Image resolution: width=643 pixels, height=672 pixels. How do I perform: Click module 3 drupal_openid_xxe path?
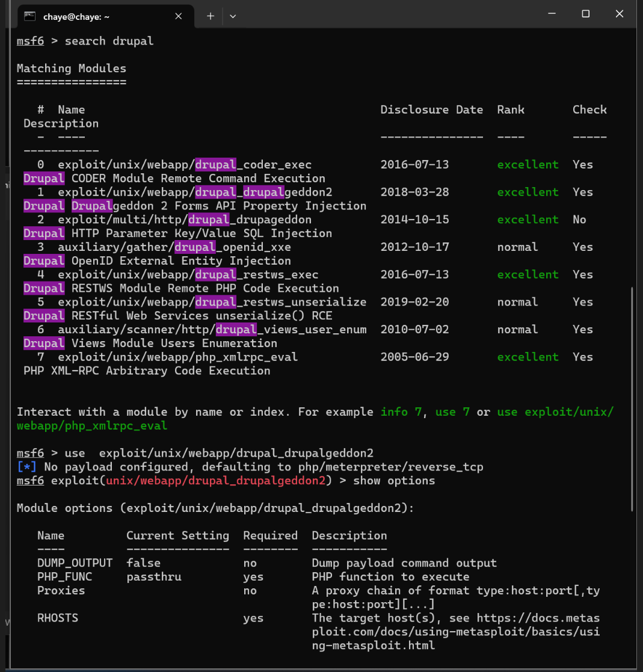174,247
